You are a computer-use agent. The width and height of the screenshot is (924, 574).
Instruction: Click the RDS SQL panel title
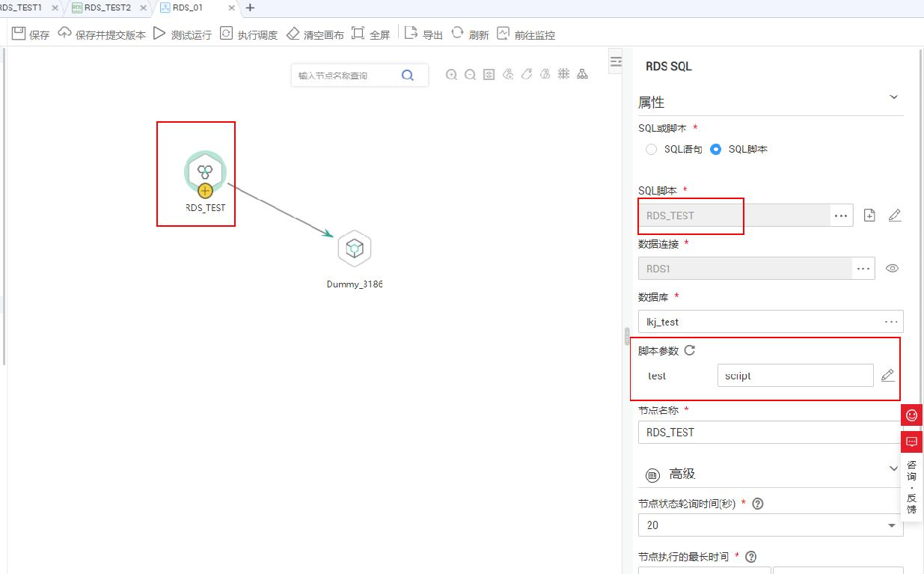668,67
